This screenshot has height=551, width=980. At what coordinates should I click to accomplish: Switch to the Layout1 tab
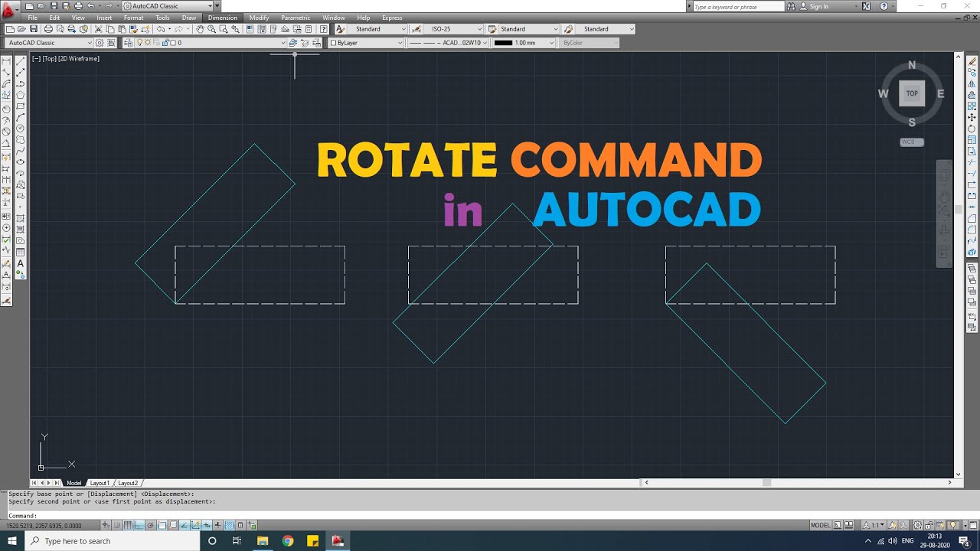(x=100, y=483)
